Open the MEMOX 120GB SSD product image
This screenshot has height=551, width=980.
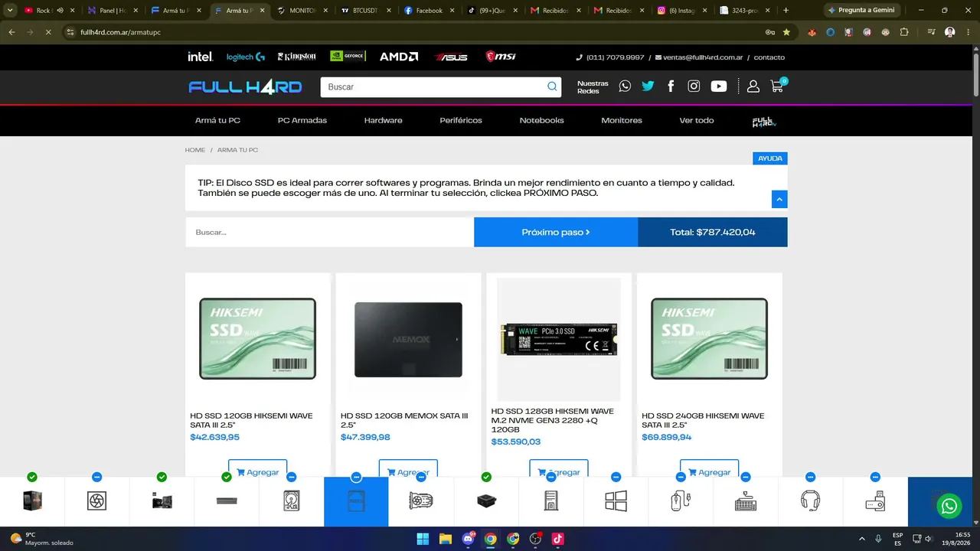pos(408,339)
